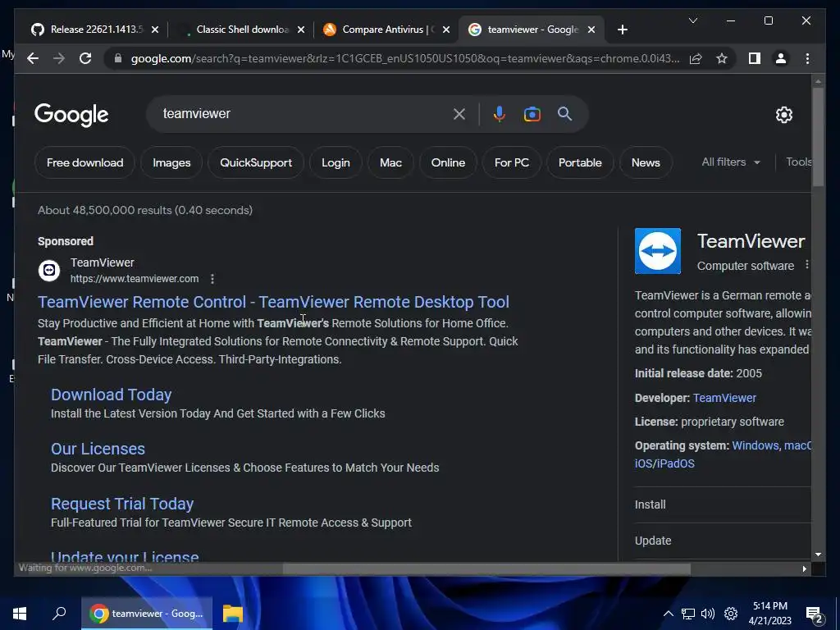Image resolution: width=840 pixels, height=630 pixels.
Task: Click the padlock site info icon
Action: pyautogui.click(x=118, y=58)
